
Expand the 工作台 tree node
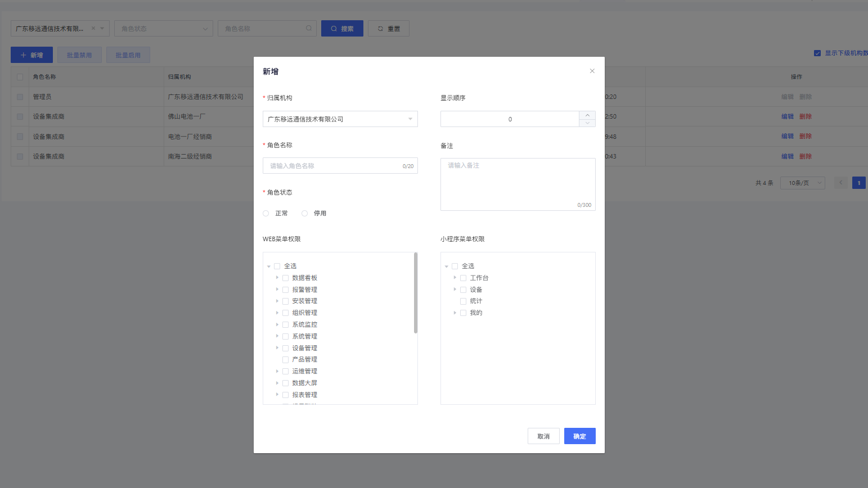pyautogui.click(x=455, y=278)
